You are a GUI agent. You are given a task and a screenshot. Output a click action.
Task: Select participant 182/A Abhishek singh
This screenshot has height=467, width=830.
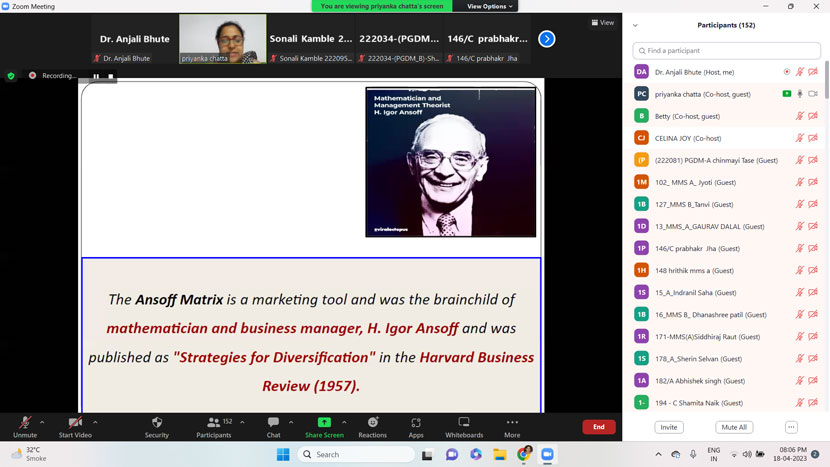[x=725, y=381]
